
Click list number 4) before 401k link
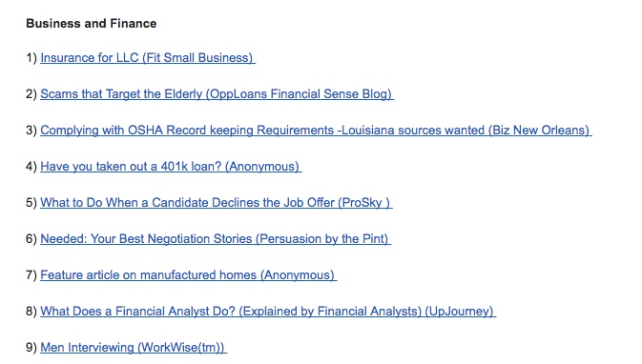(x=31, y=167)
